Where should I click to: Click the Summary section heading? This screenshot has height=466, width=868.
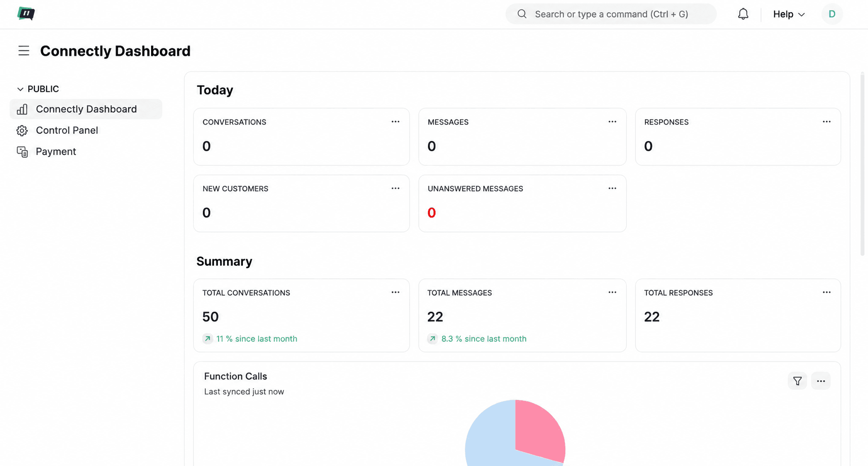tap(224, 261)
